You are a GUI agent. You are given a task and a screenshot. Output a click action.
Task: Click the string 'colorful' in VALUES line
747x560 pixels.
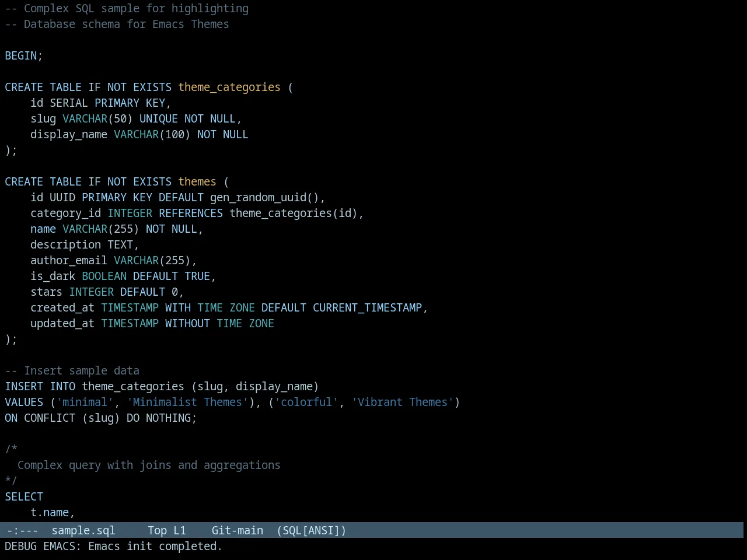pos(306,402)
